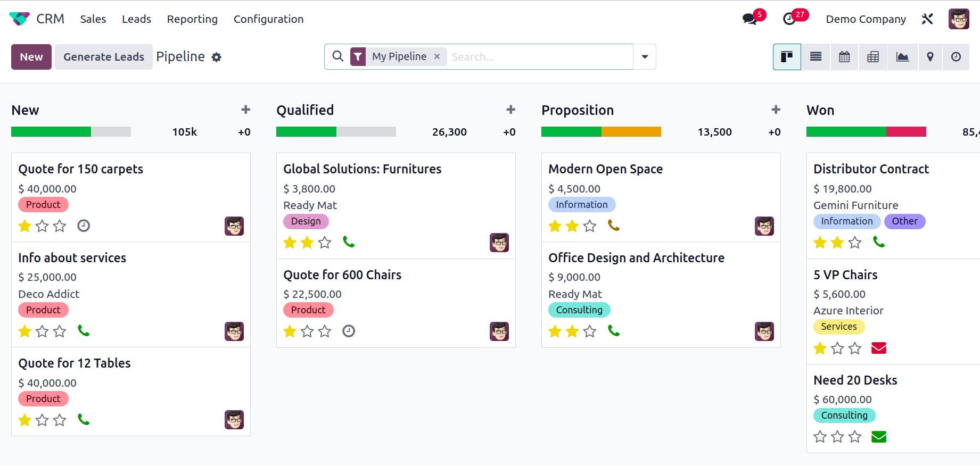Set second star priority on Quote for 600 Chairs
This screenshot has height=466, width=980.
(307, 331)
